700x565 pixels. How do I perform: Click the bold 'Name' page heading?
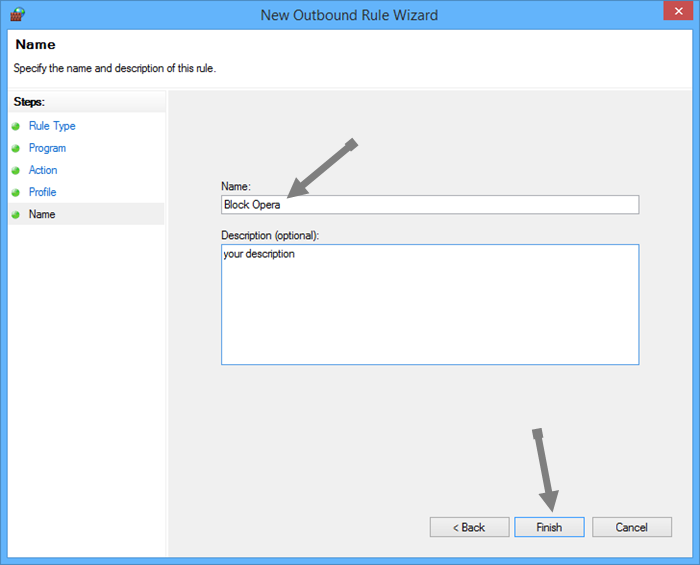point(36,45)
